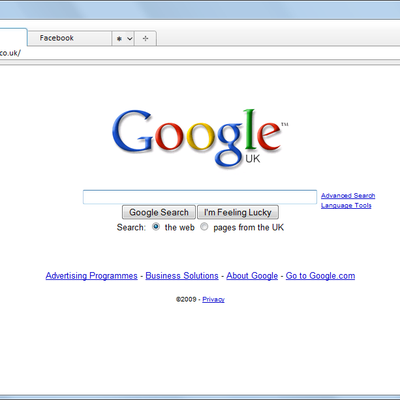Screen dimensions: 400x400
Task: Switch to the Facebook tab
Action: click(69, 38)
